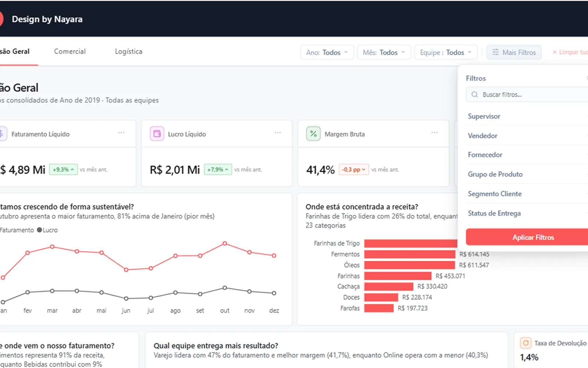The image size is (588, 368).
Task: Click the Taxa de Devolução icon
Action: click(526, 343)
